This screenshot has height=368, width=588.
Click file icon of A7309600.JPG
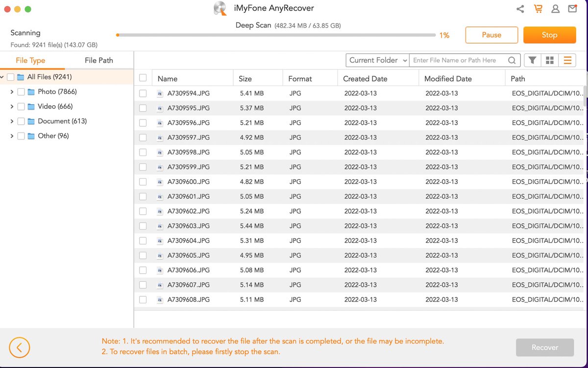(x=159, y=182)
